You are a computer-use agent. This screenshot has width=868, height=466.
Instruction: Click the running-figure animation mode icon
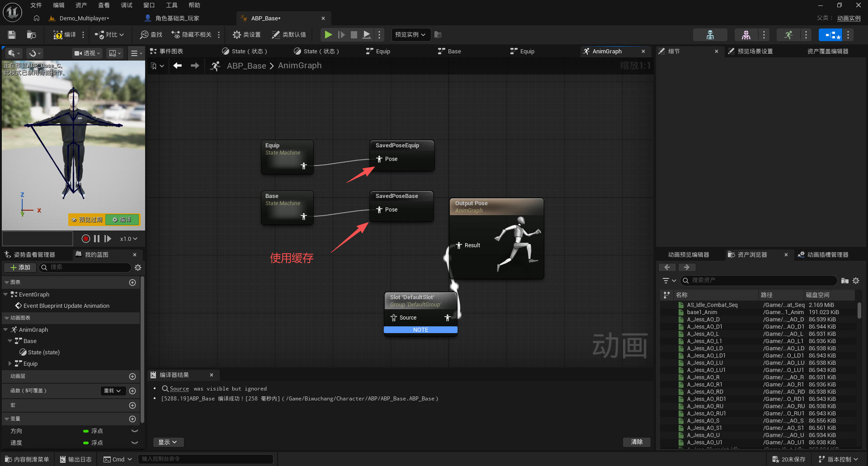tap(788, 35)
